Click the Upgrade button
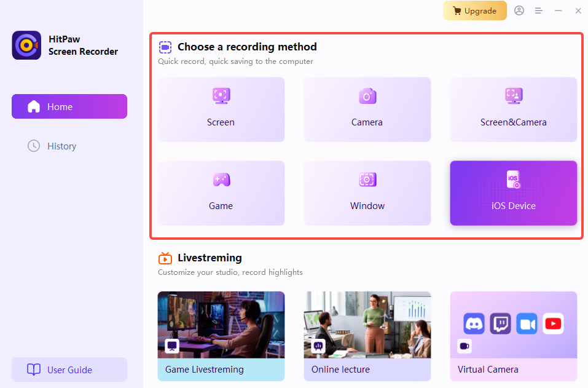The image size is (588, 388). coord(475,10)
